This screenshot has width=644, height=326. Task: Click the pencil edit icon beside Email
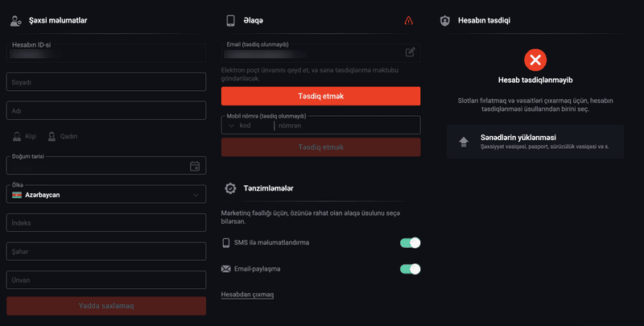(410, 52)
